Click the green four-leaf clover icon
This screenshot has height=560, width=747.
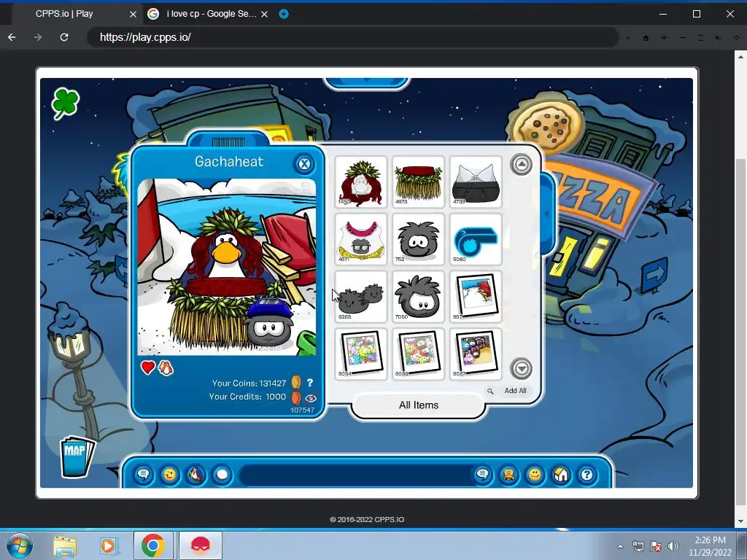pyautogui.click(x=65, y=103)
